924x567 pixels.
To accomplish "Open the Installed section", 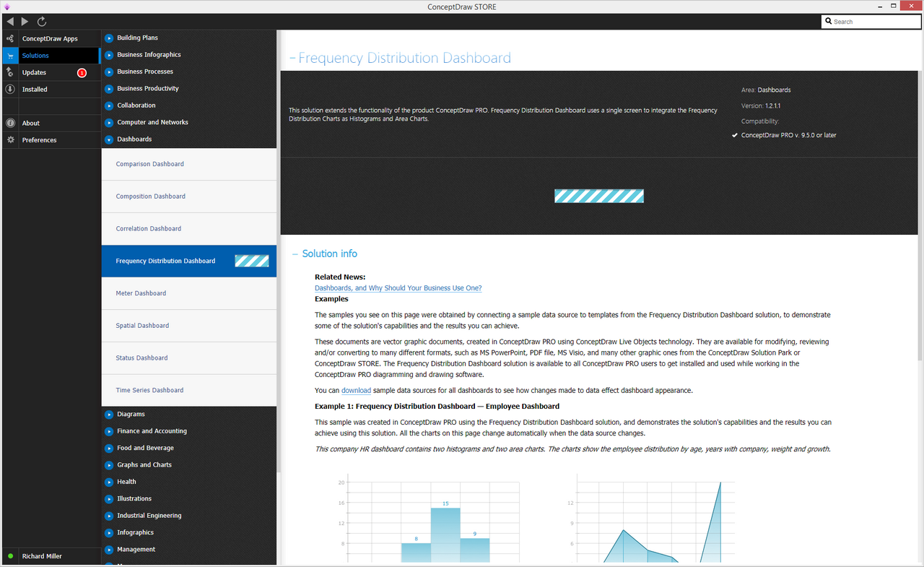I will (x=51, y=90).
